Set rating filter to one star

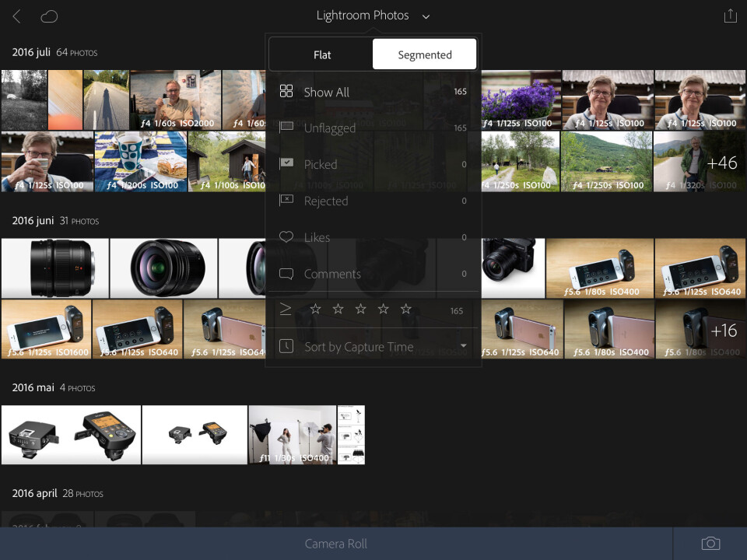click(315, 309)
